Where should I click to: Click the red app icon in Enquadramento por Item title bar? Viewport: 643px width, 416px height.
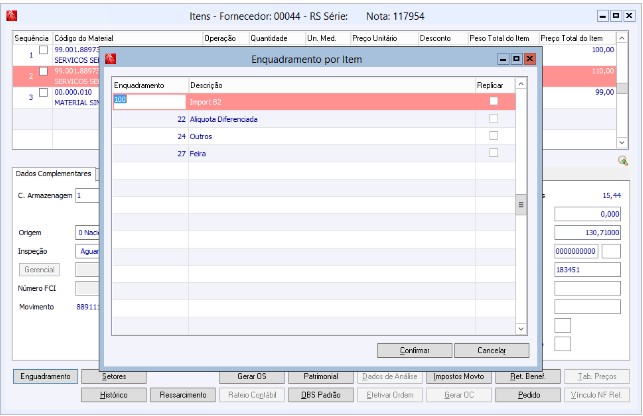click(x=110, y=59)
